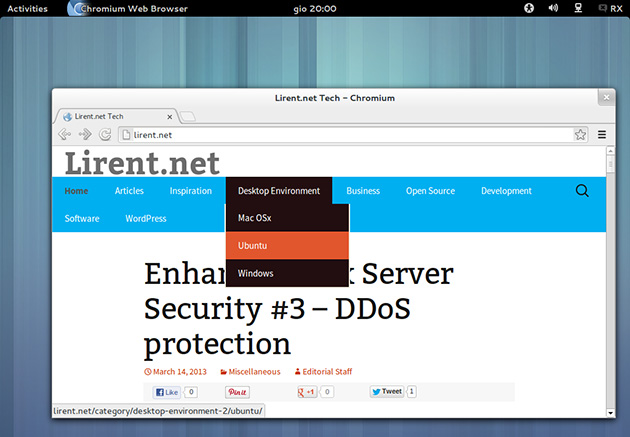Open the WordPress navigation item

click(146, 218)
